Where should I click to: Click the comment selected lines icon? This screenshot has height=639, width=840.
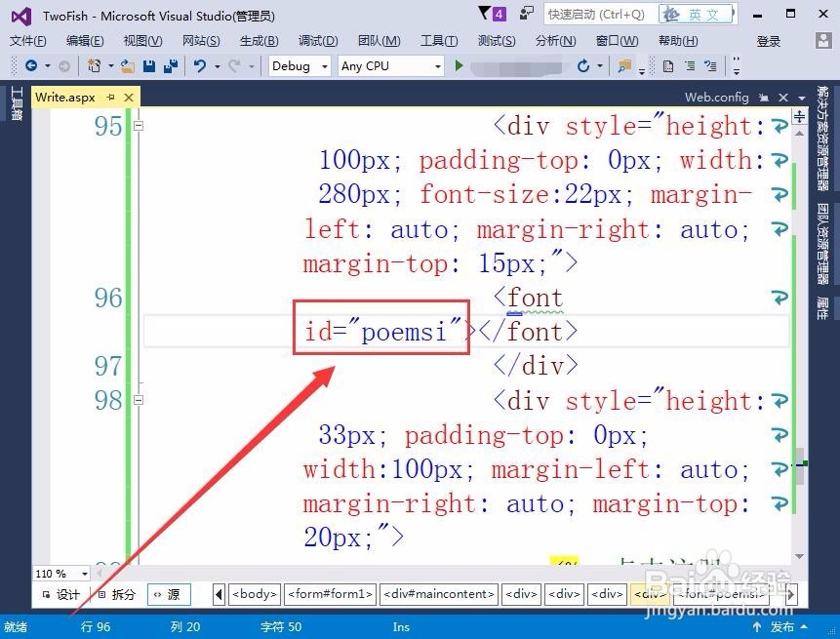click(x=690, y=66)
